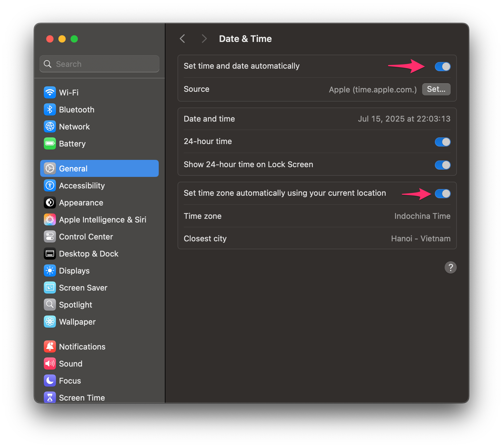Click the Closest city label
Screen dimensions: 503x448
205,239
